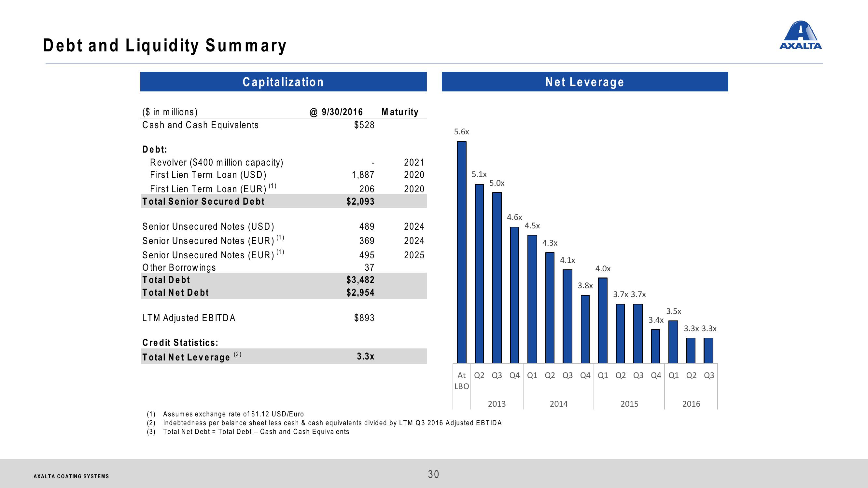Click the LTM Adjusted EBITDA label
The height and width of the screenshot is (488, 868).
[x=189, y=318]
